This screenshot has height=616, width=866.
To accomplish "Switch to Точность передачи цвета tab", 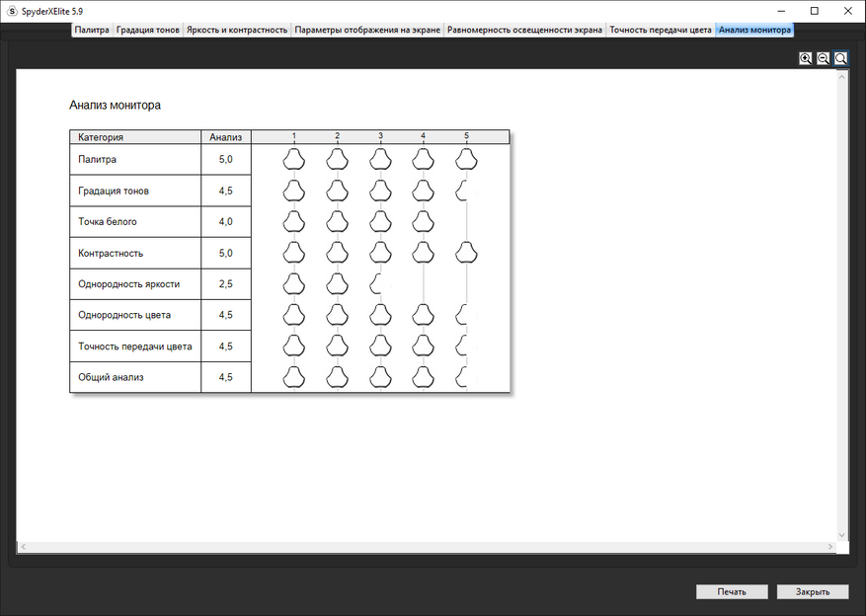I will (660, 30).
